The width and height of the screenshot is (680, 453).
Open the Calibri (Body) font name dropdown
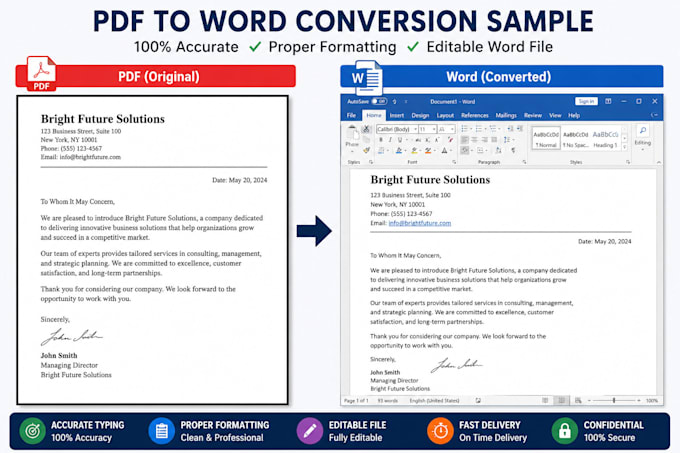click(415, 129)
